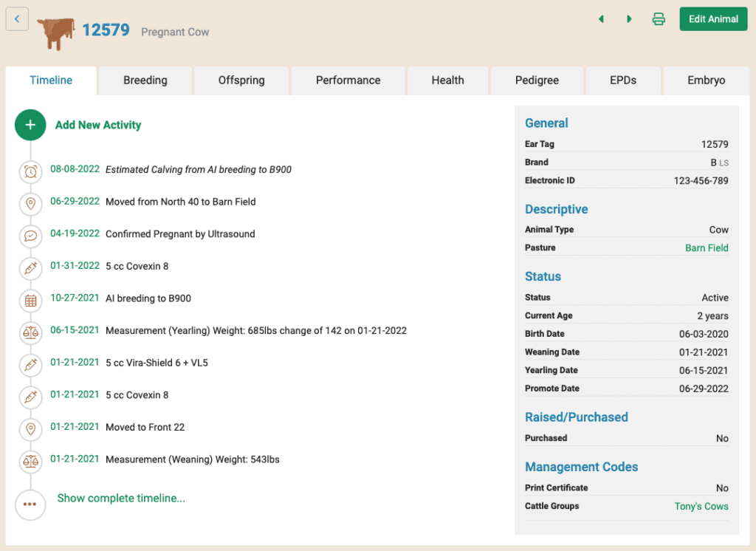
Task: Select the EPDs tab
Action: coord(623,80)
